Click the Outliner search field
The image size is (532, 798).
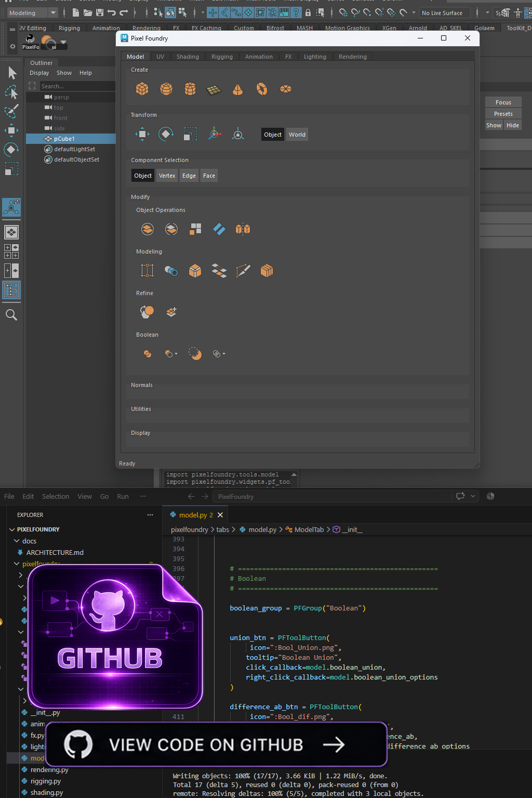pyautogui.click(x=78, y=86)
